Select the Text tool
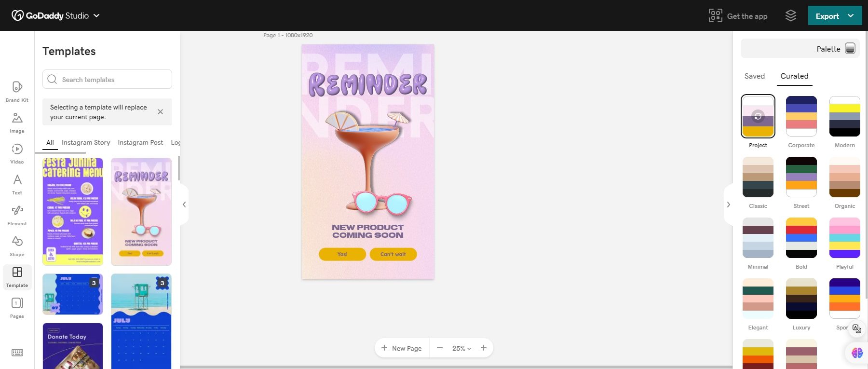Screen dimensions: 868x369 (x=17, y=184)
